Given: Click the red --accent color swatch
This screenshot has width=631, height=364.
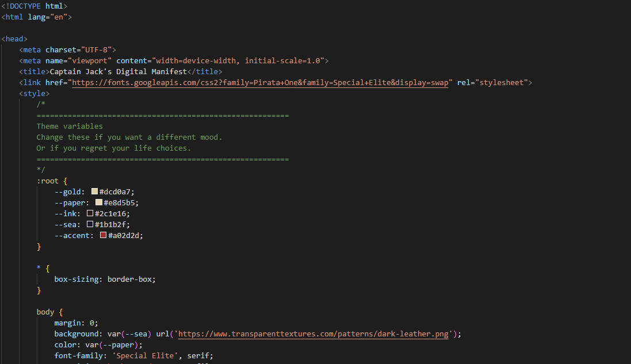Looking at the screenshot, I should (104, 235).
